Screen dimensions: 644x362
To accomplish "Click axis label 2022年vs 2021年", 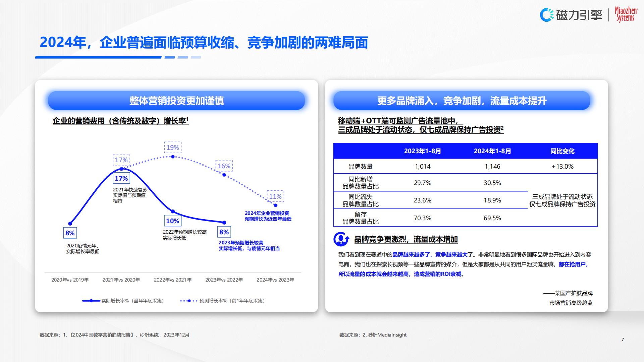I will tap(173, 280).
